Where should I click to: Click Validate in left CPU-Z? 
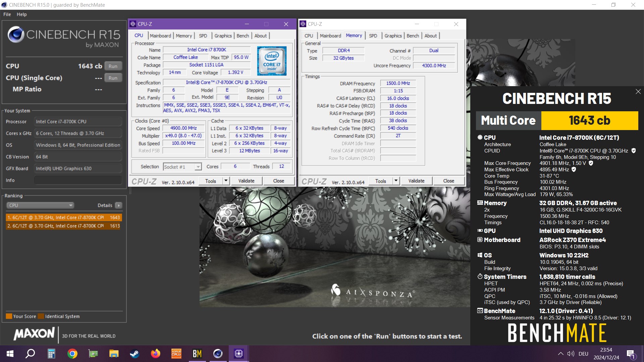[246, 181]
